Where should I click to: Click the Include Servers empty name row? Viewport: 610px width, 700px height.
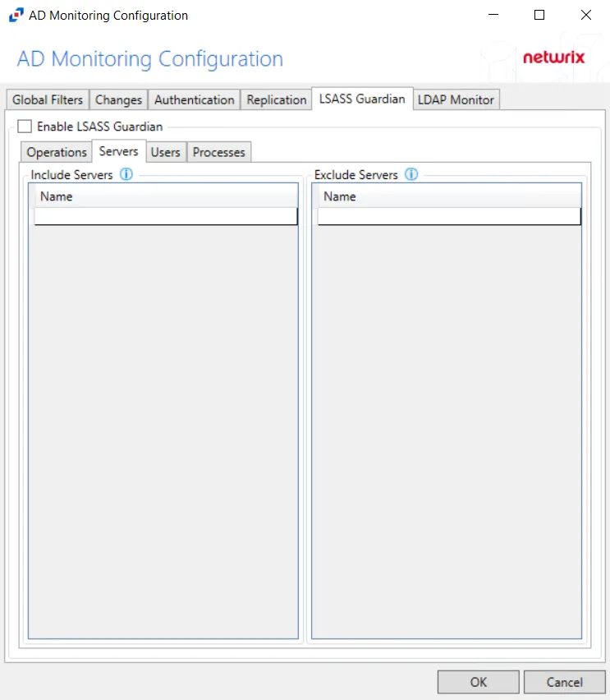166,216
